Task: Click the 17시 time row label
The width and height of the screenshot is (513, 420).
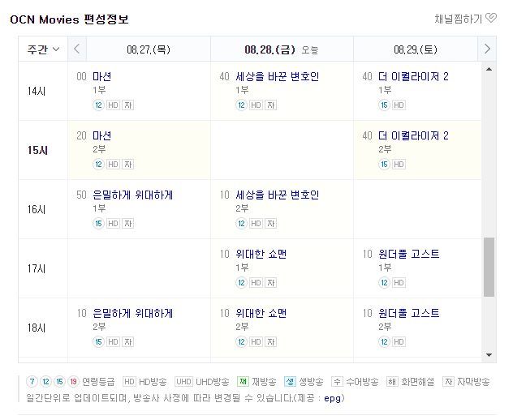Action: [37, 268]
